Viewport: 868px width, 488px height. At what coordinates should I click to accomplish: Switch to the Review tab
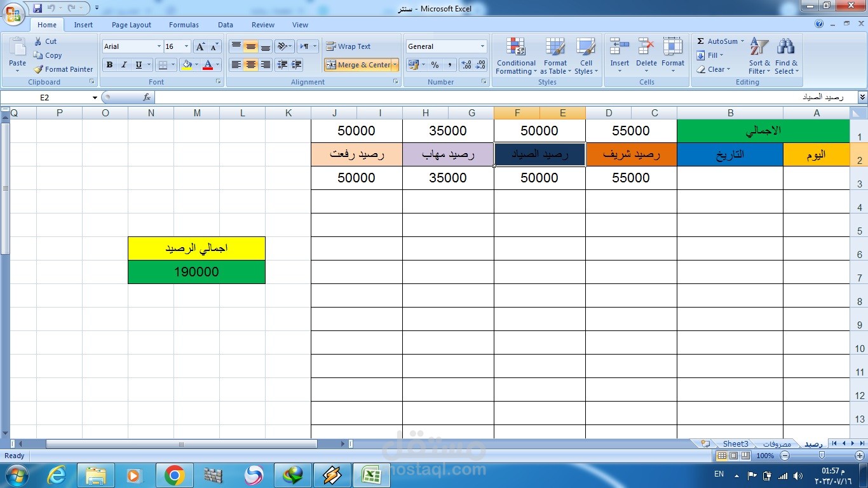263,25
